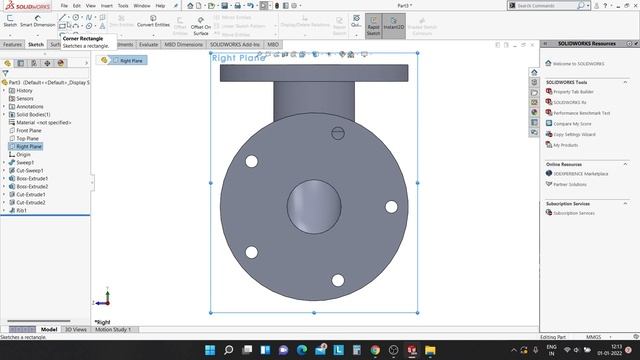Select the Line sketch tool
Viewport: 640px width, 360px height.
[x=62, y=17]
